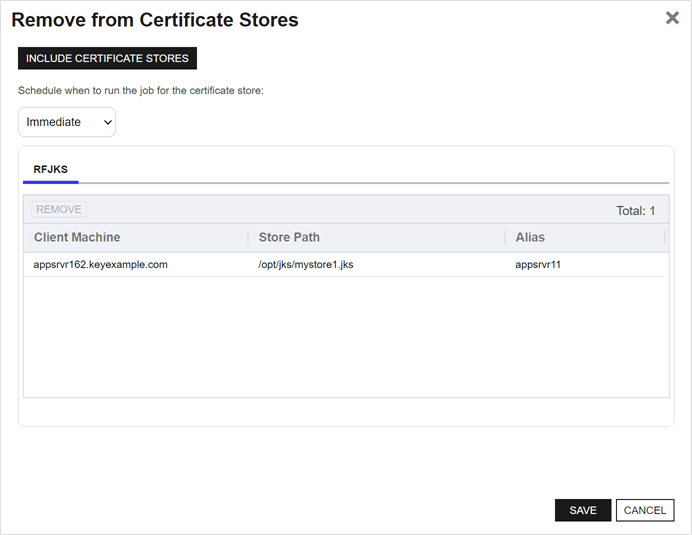Sort by the Store Path column header
Screen dimensions: 692x535
pos(289,237)
